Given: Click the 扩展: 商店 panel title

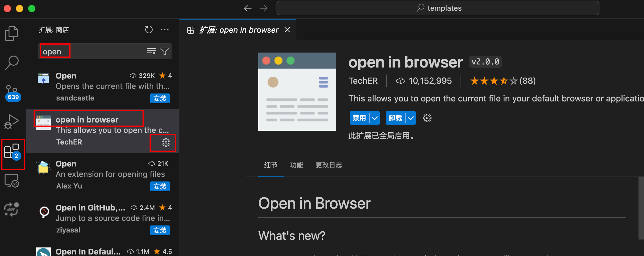Looking at the screenshot, I should click(54, 30).
